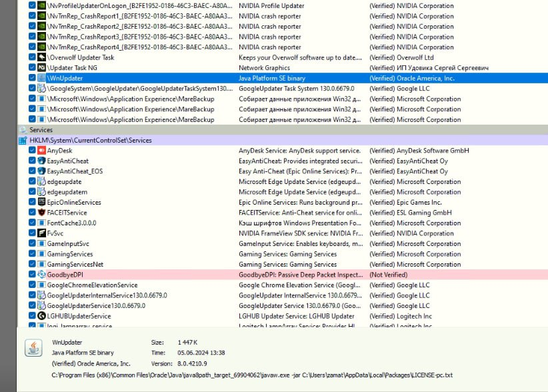Disable the GoodbyeDPI service checkbox
The image size is (548, 392).
pos(32,275)
